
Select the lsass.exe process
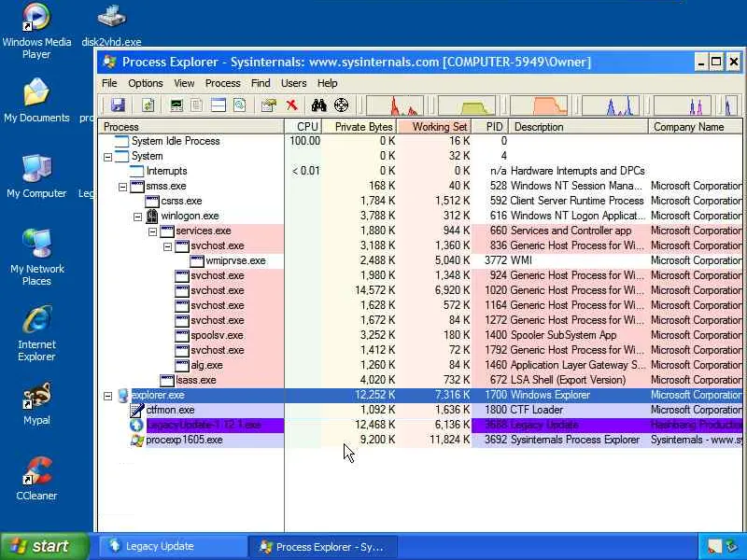(419, 381)
